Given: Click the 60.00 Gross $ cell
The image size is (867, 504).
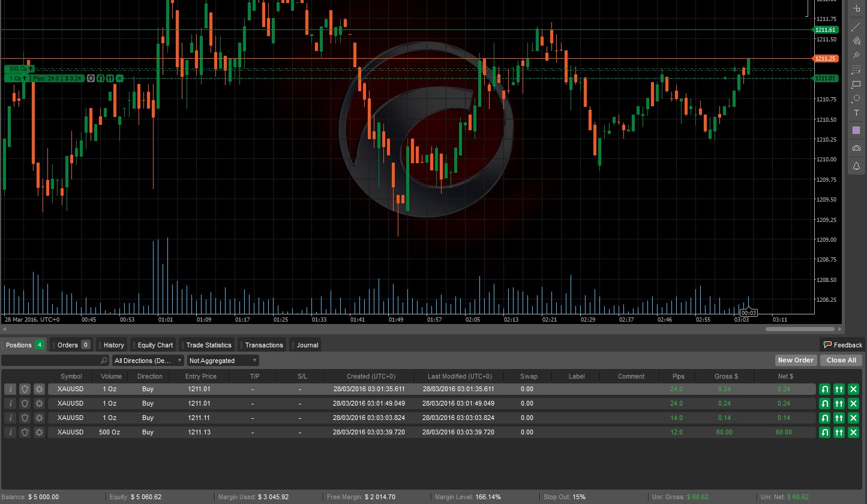Looking at the screenshot, I should (724, 432).
